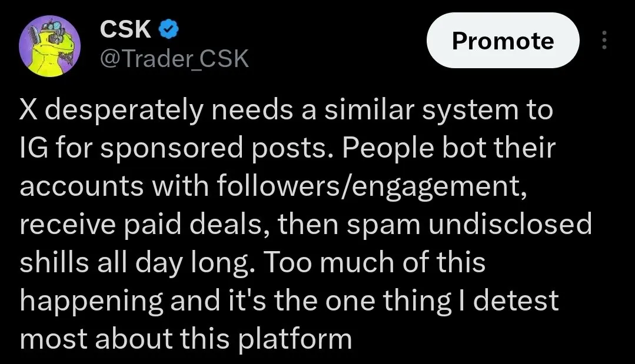
Task: Click the word 'undisclosed' in the tweet
Action: pyautogui.click(x=510, y=223)
